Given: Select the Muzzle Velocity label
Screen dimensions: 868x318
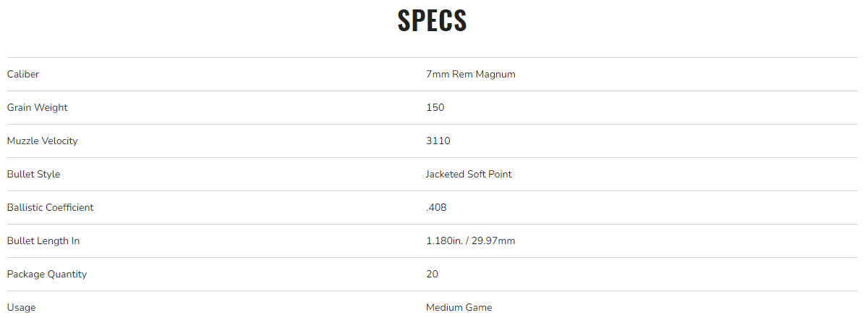Looking at the screenshot, I should pyautogui.click(x=42, y=141).
